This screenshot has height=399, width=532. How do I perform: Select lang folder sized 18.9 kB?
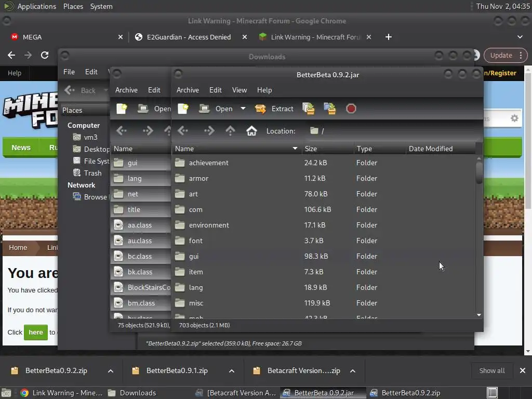324,288
